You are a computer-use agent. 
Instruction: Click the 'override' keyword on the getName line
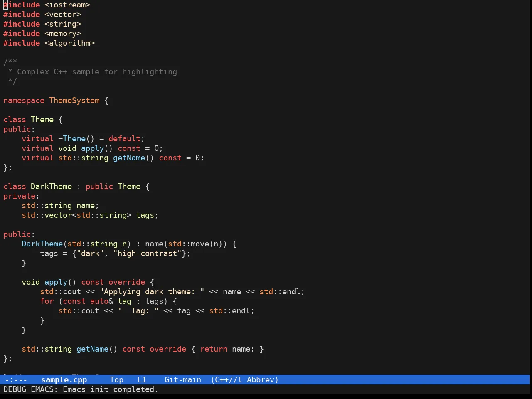(x=168, y=349)
